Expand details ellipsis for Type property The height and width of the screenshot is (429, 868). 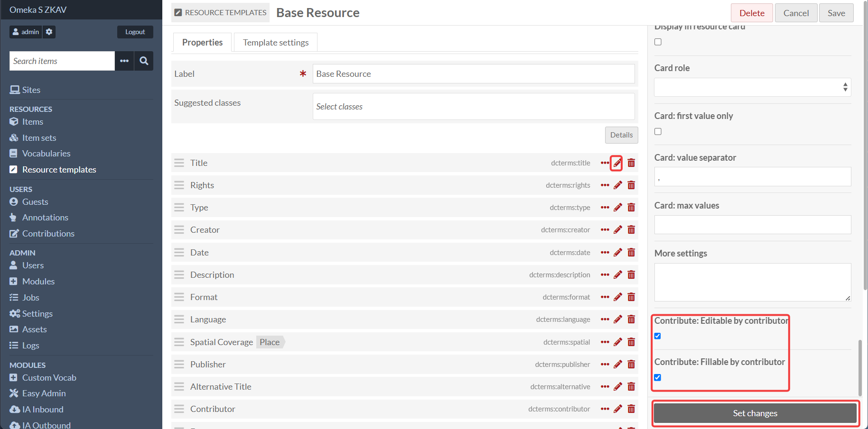(605, 208)
